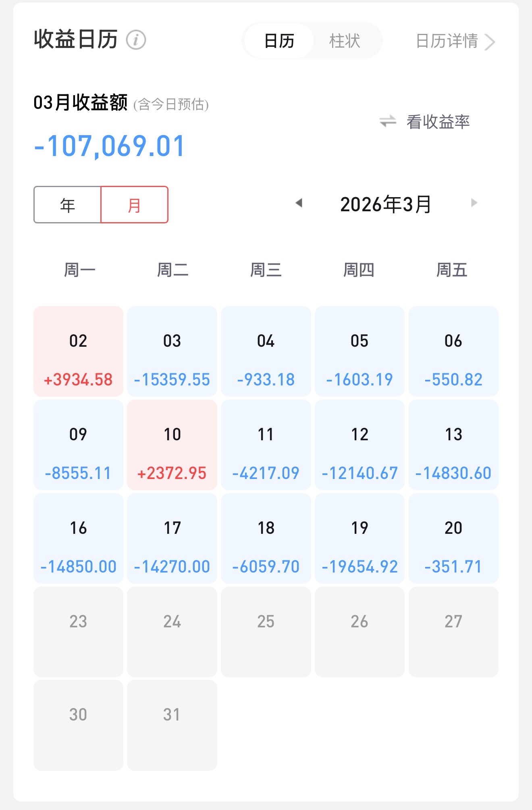Tap the empty day 23 cell

(78, 632)
